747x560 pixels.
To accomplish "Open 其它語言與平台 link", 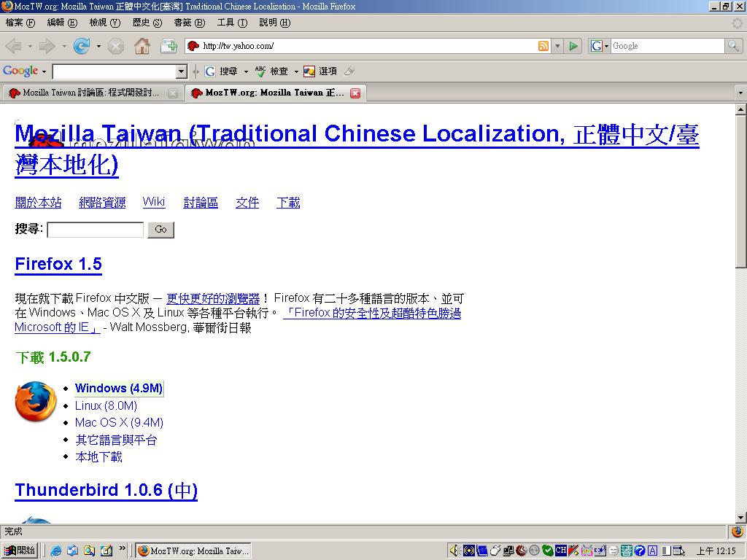I will pos(116,440).
